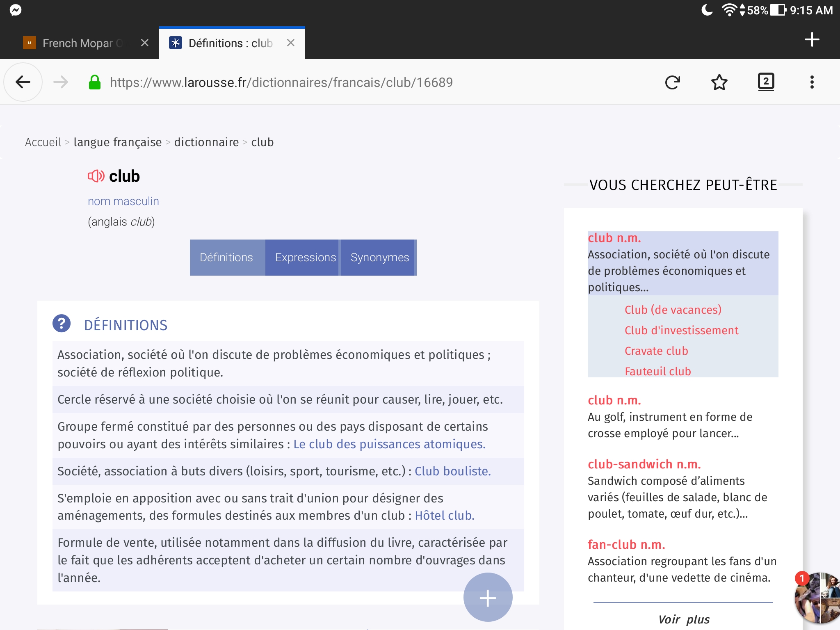The image size is (840, 630).
Task: Go to dictionnaire in breadcrumb
Action: click(206, 142)
